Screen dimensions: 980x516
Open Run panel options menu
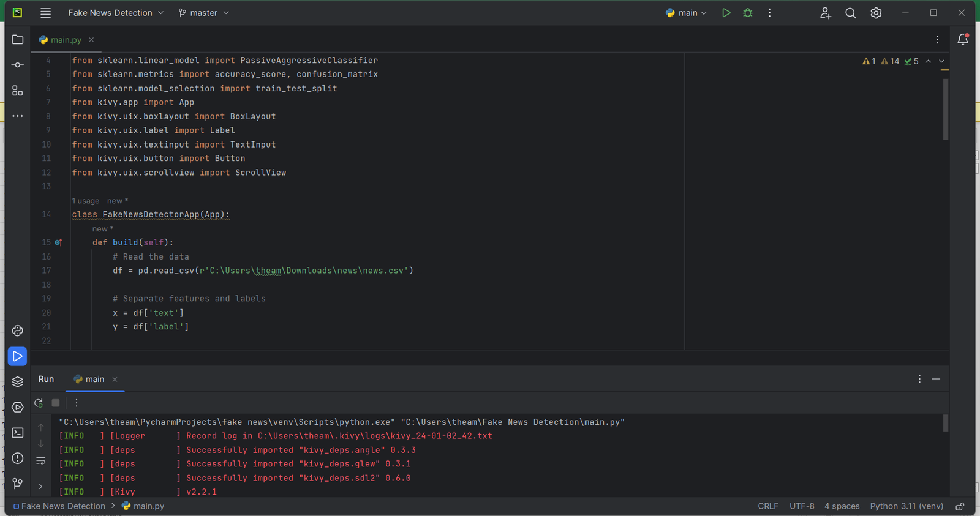coord(919,380)
